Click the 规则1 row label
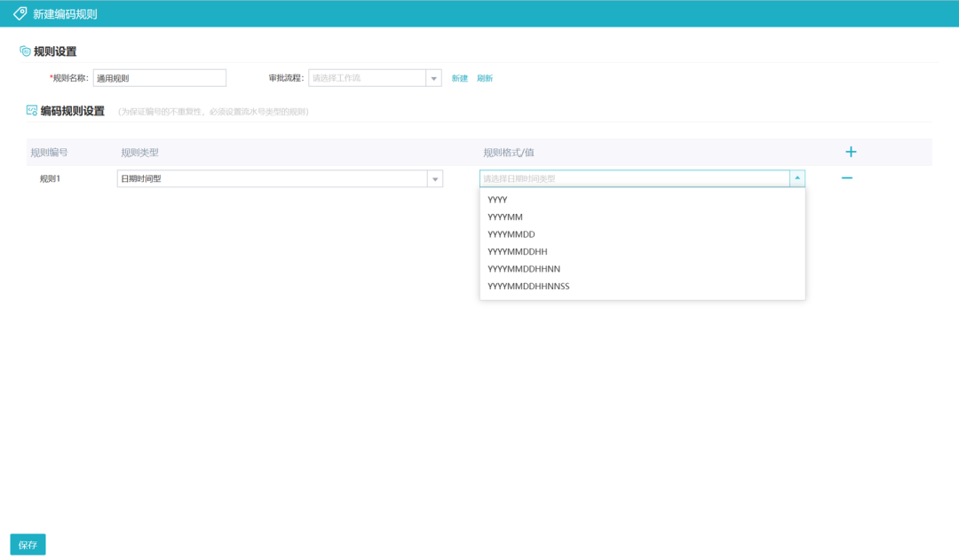 (50, 178)
